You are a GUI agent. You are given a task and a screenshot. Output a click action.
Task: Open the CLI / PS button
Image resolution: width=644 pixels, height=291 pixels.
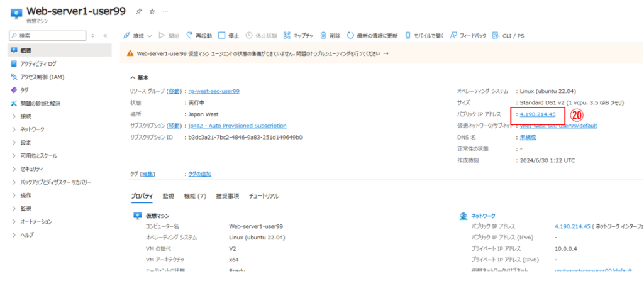coord(508,36)
